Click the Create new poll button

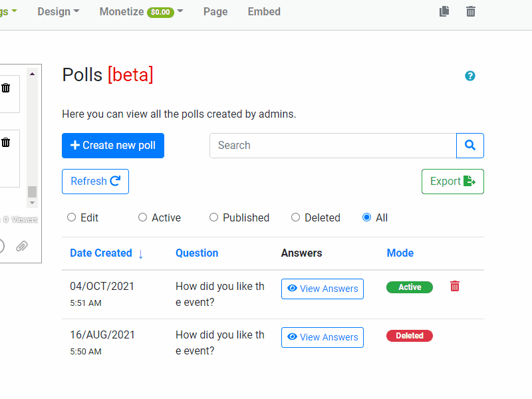pos(112,145)
